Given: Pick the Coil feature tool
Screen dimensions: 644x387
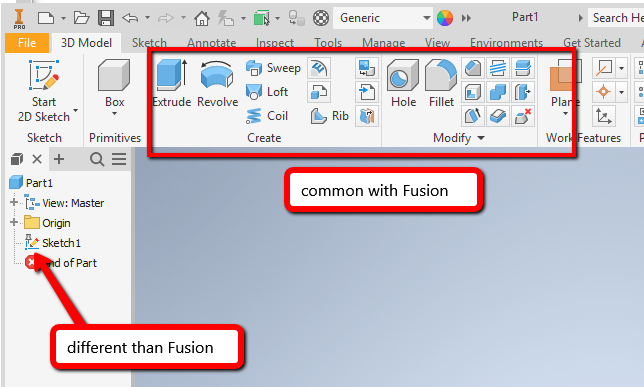Looking at the screenshot, I should [x=267, y=116].
